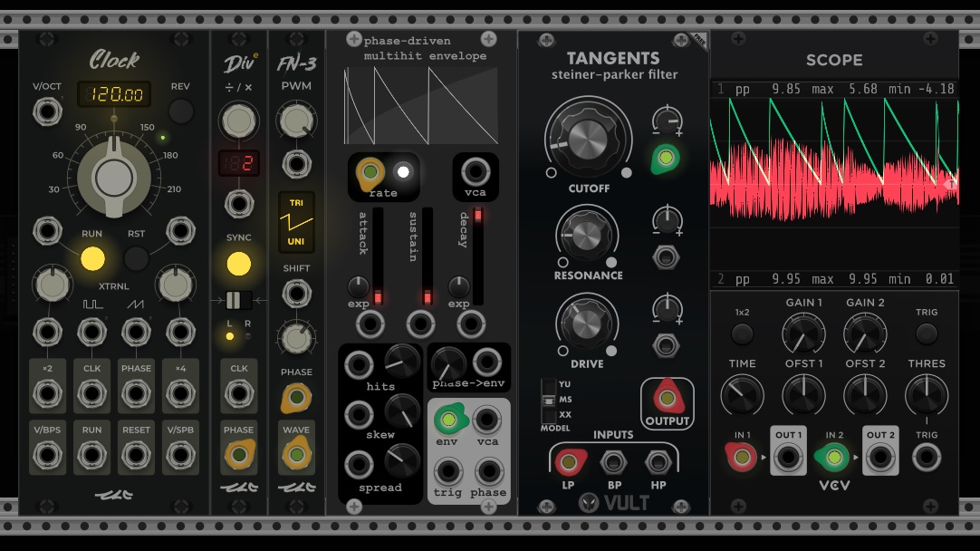
Task: Click the OUT 1 jack on Scope
Action: [x=787, y=457]
